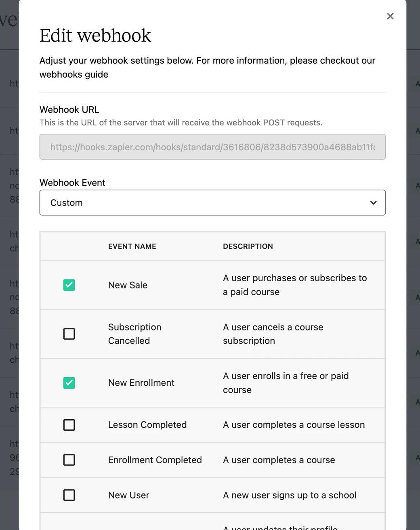The width and height of the screenshot is (420, 530).
Task: Click 'A user purchases or subscribes' description
Action: tap(295, 285)
